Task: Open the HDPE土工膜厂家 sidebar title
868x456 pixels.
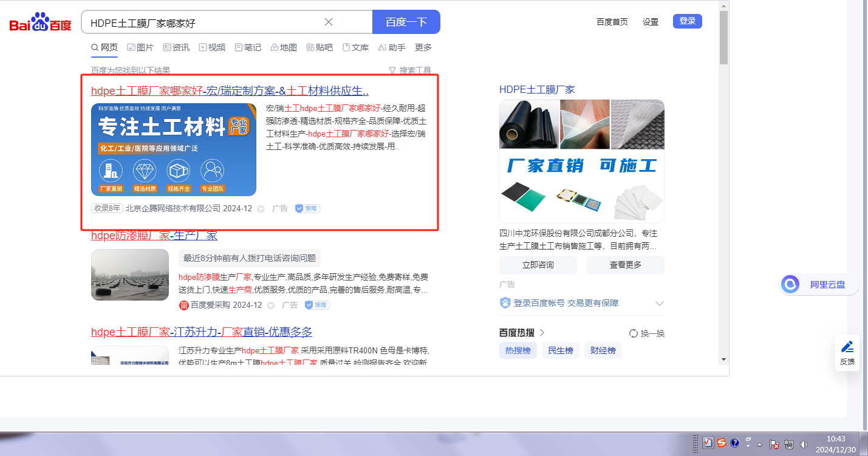Action: click(537, 90)
